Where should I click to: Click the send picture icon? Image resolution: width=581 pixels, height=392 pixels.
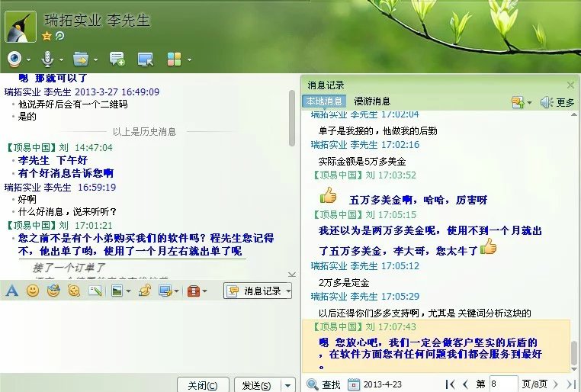click(117, 291)
